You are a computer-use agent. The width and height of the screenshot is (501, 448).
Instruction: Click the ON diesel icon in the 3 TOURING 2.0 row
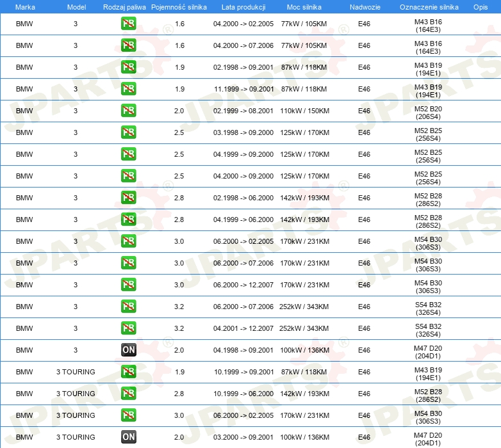tap(129, 437)
